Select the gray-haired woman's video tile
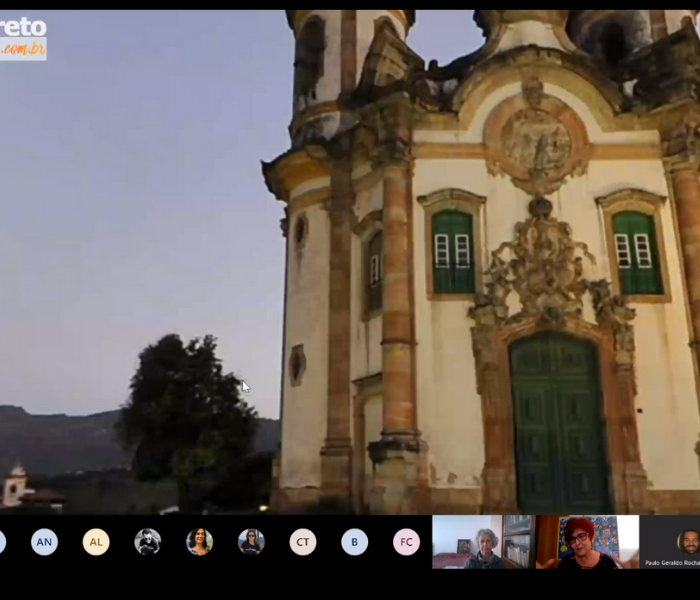This screenshot has width=700, height=600. (x=483, y=542)
